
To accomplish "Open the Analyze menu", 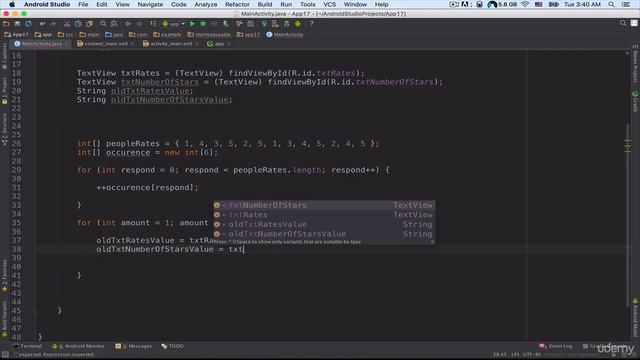I will point(206,4).
